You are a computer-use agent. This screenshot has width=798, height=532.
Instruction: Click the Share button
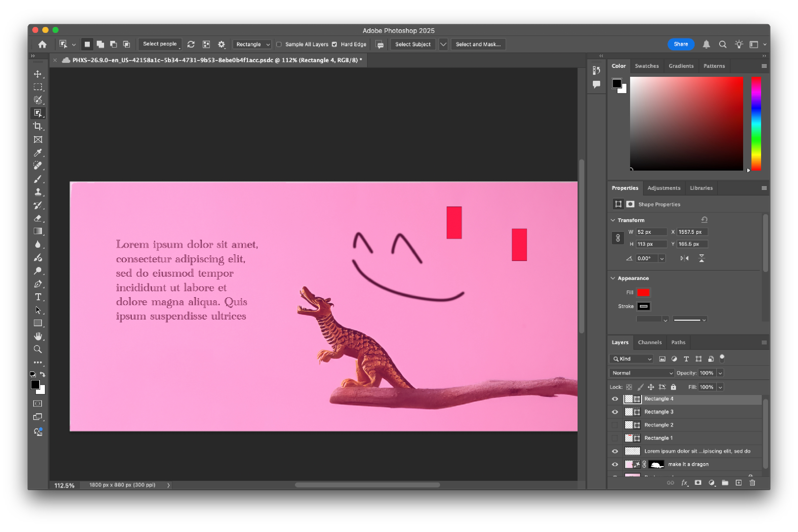pyautogui.click(x=681, y=44)
